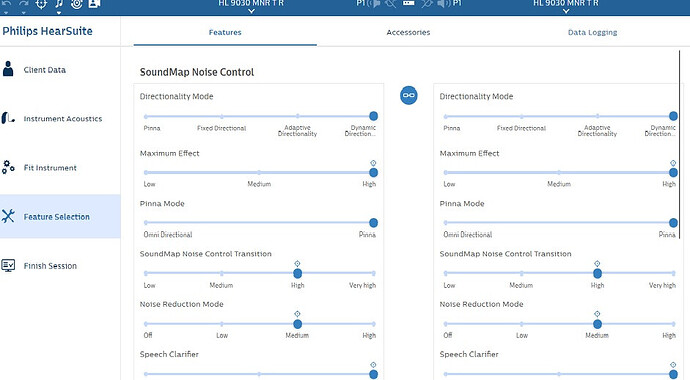Set right SoundMap Transition to Low

tap(446, 273)
